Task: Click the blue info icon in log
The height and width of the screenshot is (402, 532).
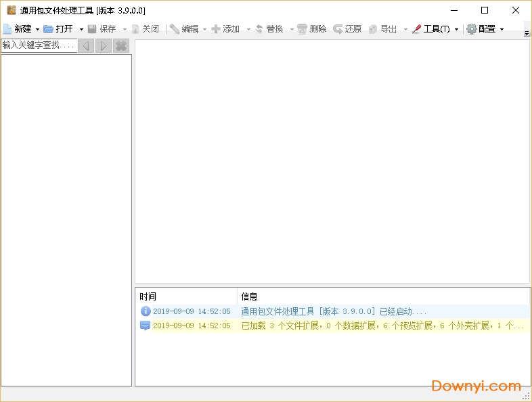Action: [146, 311]
